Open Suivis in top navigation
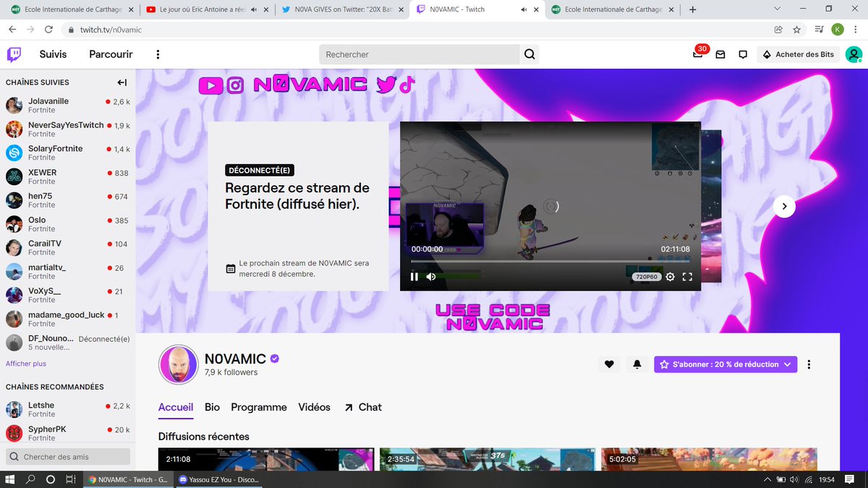 click(53, 54)
